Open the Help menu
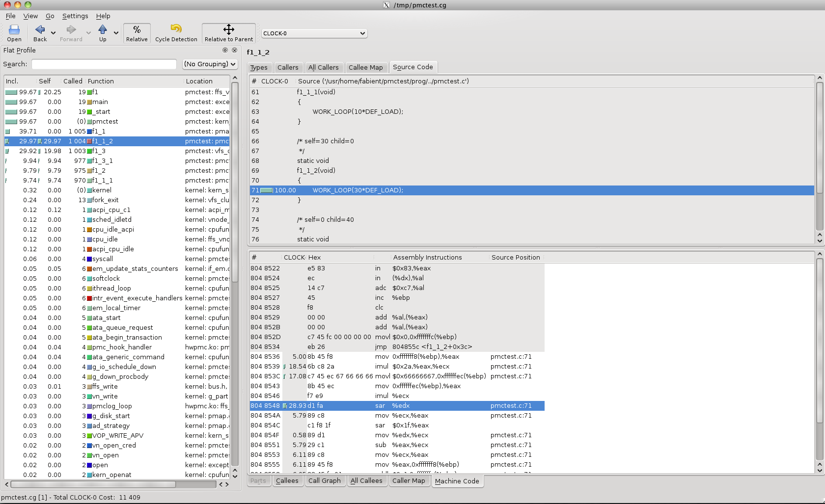This screenshot has width=825, height=504. tap(103, 16)
